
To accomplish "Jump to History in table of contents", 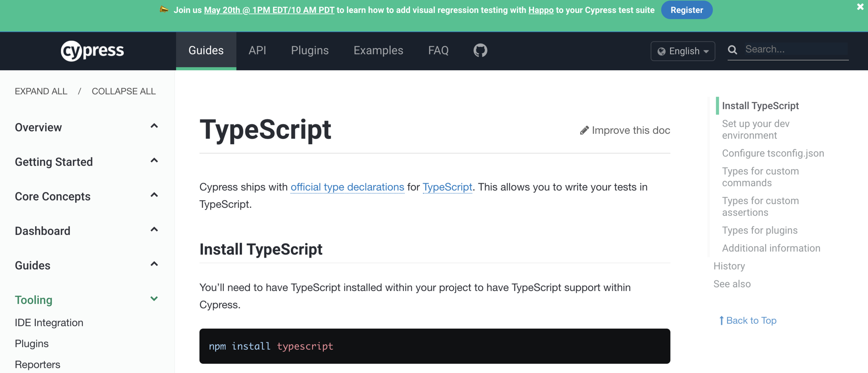I will (x=729, y=266).
